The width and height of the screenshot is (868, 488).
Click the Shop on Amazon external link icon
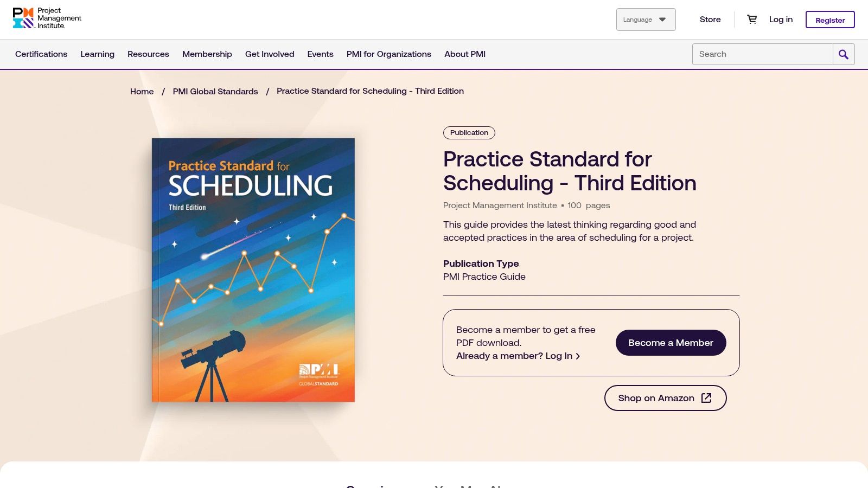706,397
